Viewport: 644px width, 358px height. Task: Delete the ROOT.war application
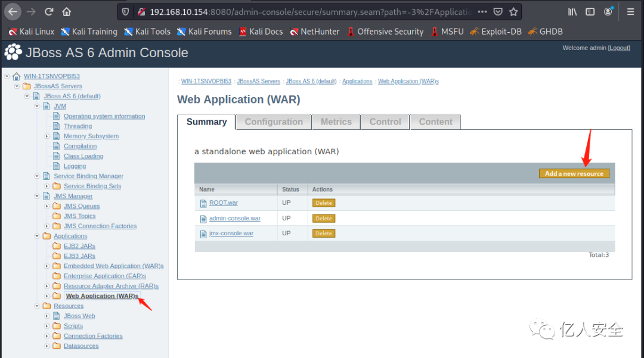pos(324,203)
